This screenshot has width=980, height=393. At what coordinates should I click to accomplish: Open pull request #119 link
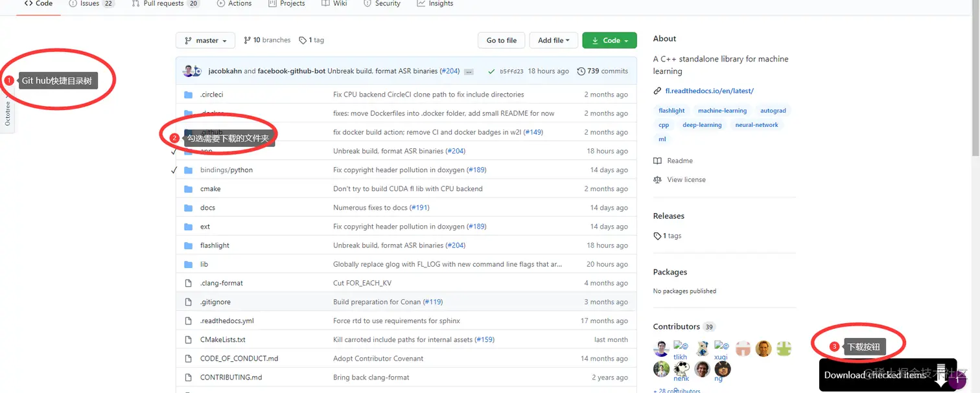pos(433,302)
